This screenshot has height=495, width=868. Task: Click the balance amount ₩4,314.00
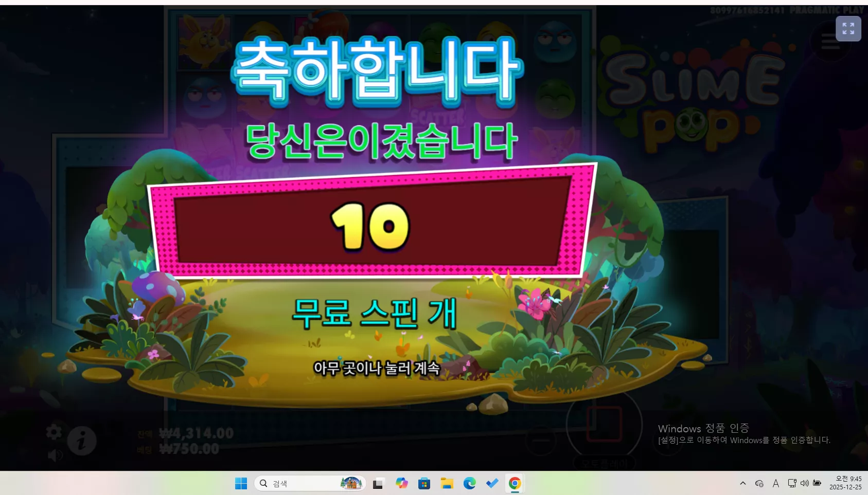(196, 433)
